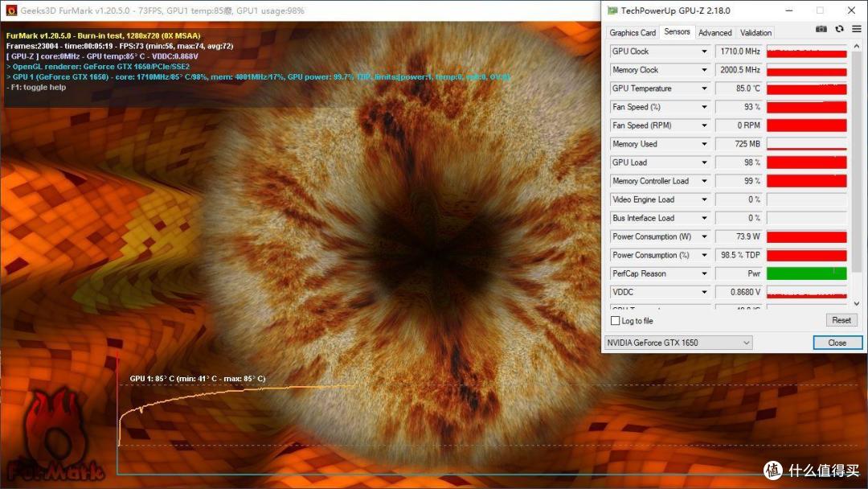Image resolution: width=868 pixels, height=489 pixels.
Task: Click the GPU 1 temperature graph label
Action: pos(198,379)
